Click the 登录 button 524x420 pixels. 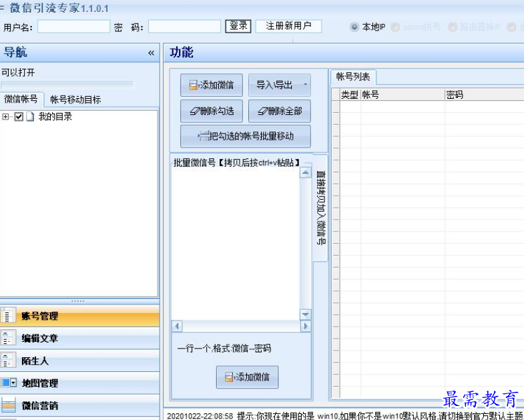pyautogui.click(x=238, y=26)
